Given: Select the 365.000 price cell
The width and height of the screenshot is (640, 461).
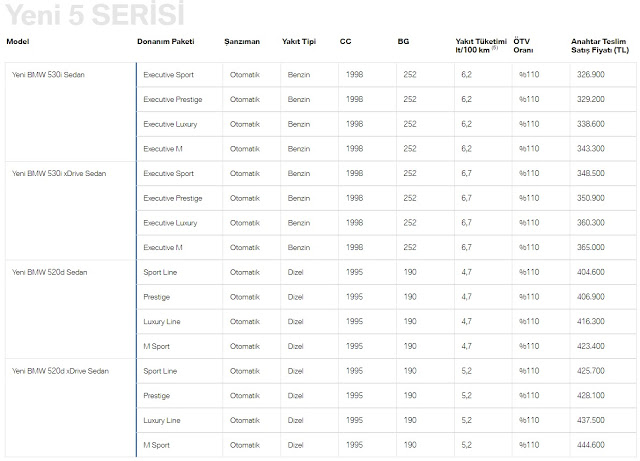Looking at the screenshot, I should pos(590,247).
